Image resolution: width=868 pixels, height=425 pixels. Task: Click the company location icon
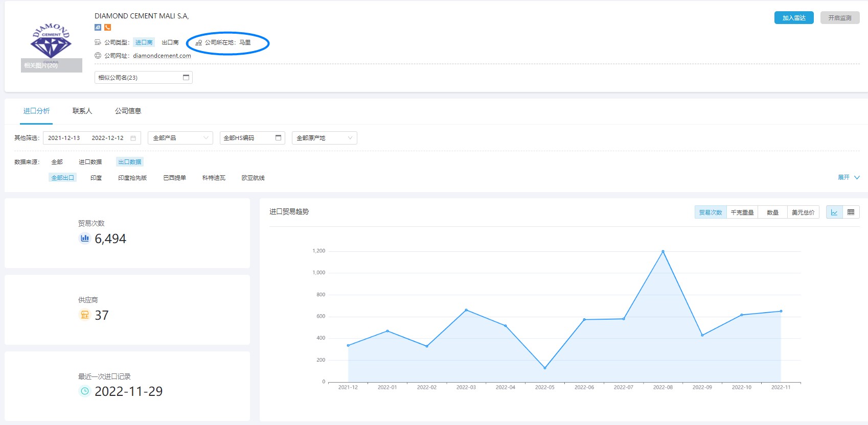(x=199, y=43)
